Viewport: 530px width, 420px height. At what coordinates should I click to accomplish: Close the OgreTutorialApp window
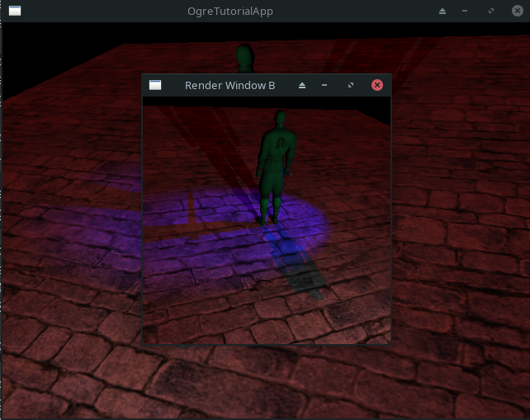click(517, 11)
